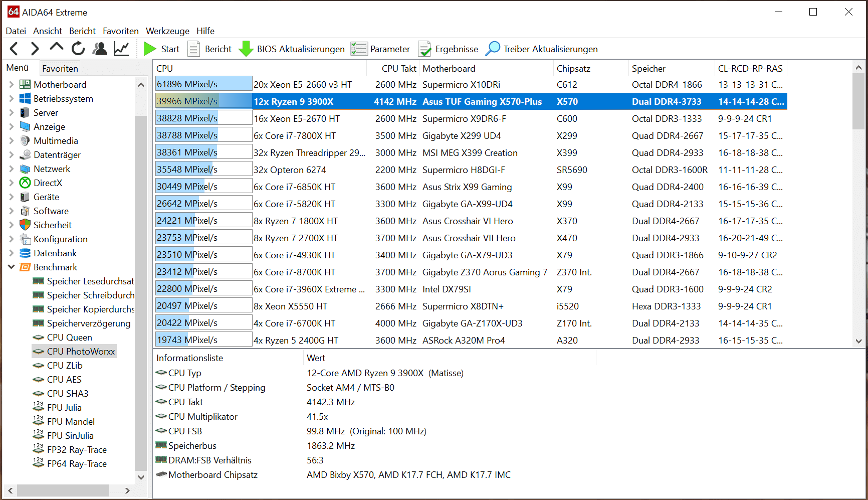This screenshot has width=868, height=500.
Task: Click the Bericht document icon
Action: coord(194,49)
